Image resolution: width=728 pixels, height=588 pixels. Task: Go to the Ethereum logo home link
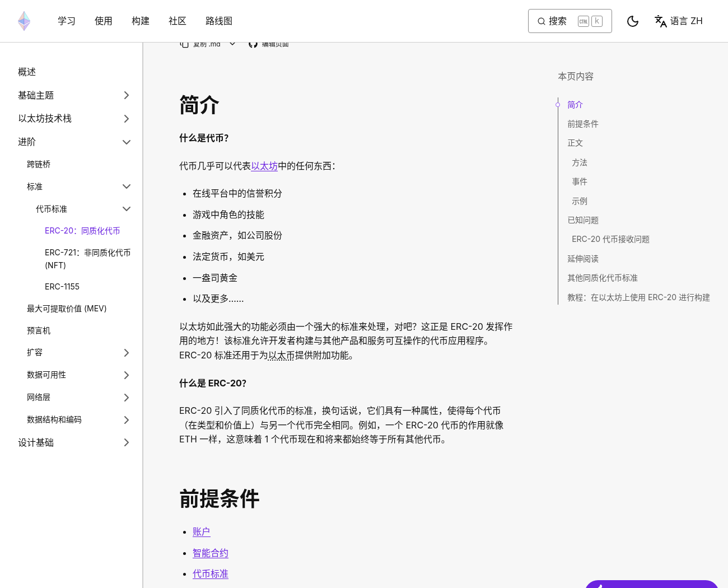[24, 21]
